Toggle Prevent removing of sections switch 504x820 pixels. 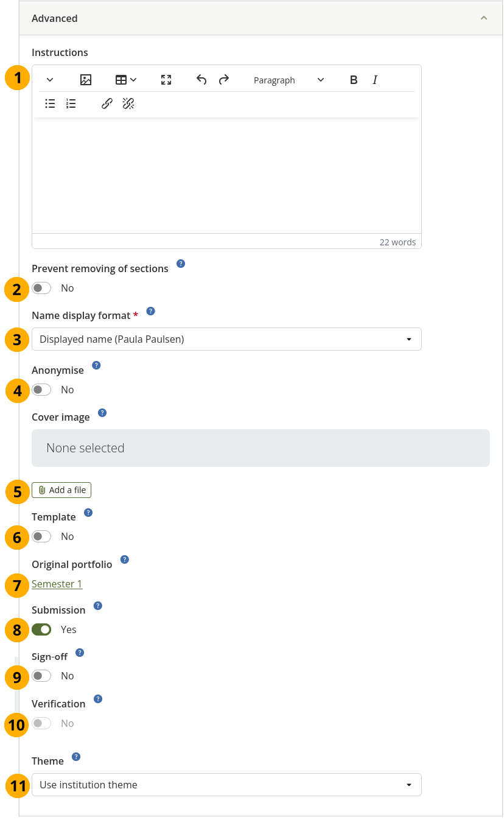[41, 288]
